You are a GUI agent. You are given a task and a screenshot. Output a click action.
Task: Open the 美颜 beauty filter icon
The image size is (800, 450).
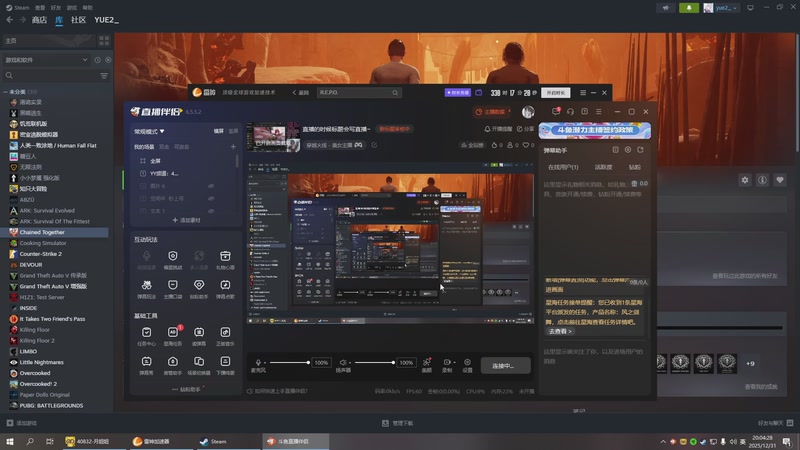click(427, 365)
